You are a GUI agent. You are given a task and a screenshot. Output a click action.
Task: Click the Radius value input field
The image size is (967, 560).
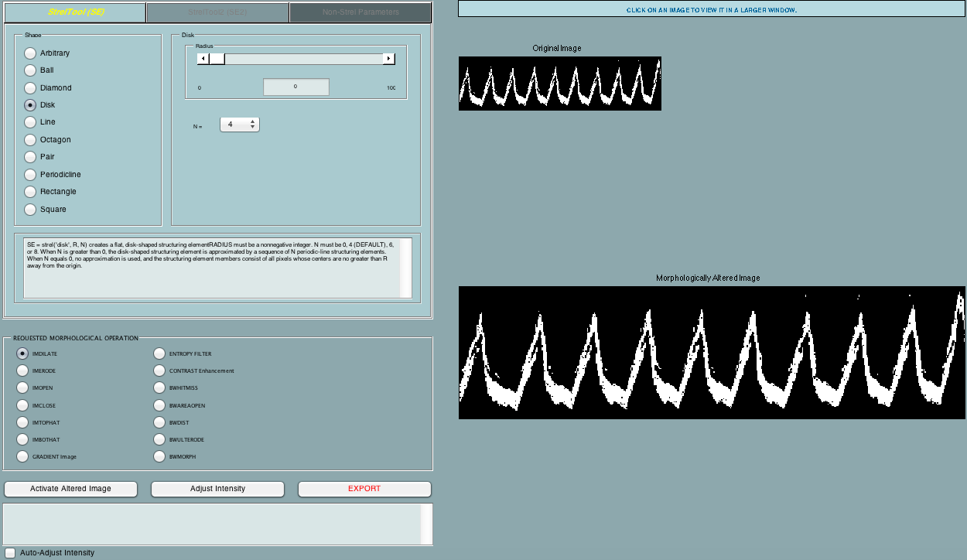coord(296,87)
